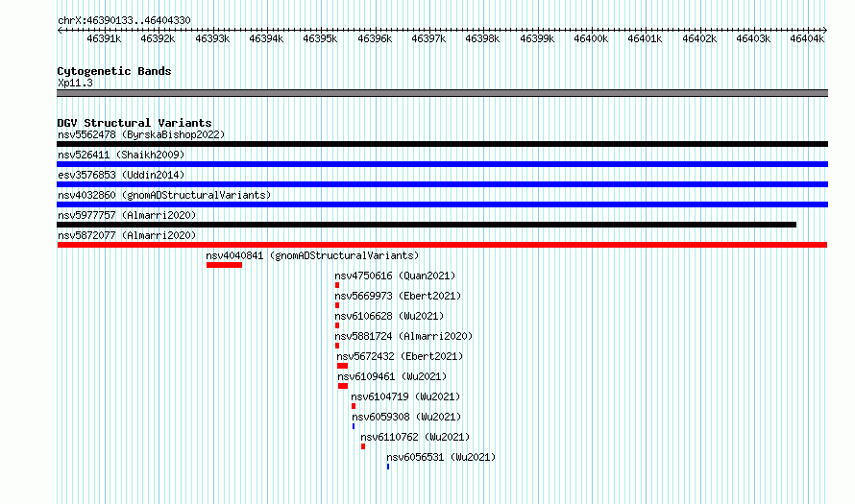Click the 46403k ruler tick label
The width and height of the screenshot is (855, 504).
(x=753, y=38)
